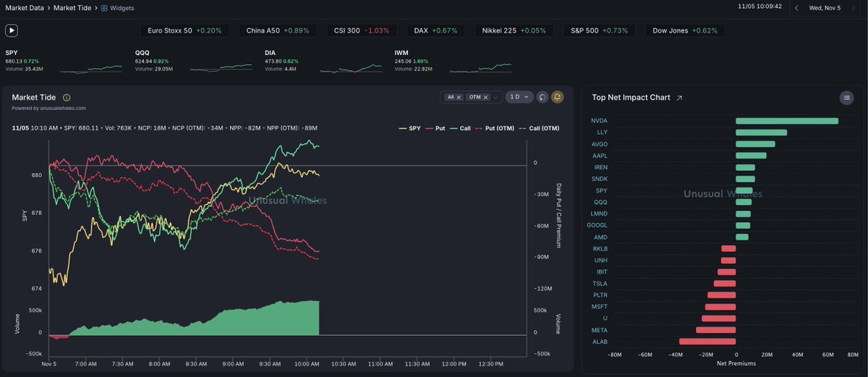
Task: Click META red net premium bar
Action: pos(716,330)
